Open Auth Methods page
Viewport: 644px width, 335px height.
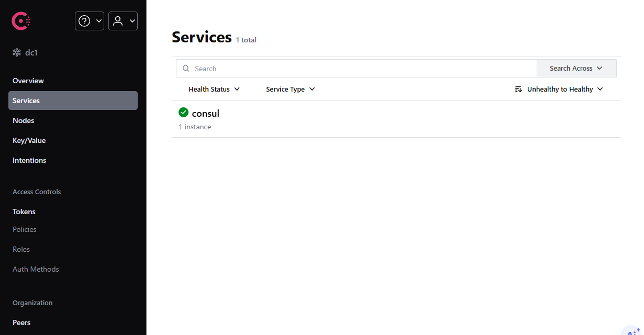click(36, 269)
